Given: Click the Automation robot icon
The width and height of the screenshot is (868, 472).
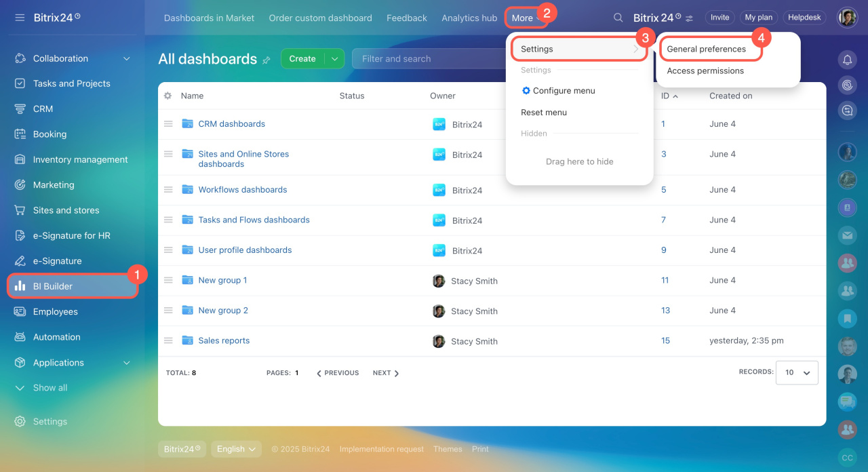Looking at the screenshot, I should point(20,337).
